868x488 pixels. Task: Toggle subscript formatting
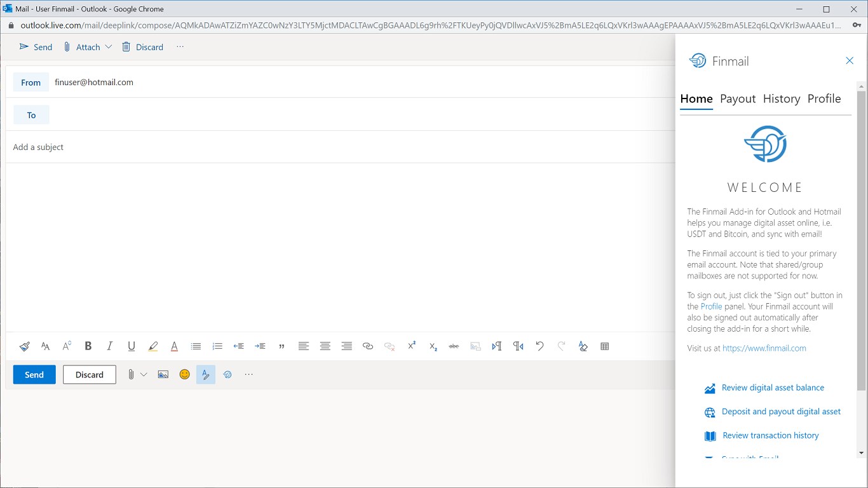pos(433,346)
